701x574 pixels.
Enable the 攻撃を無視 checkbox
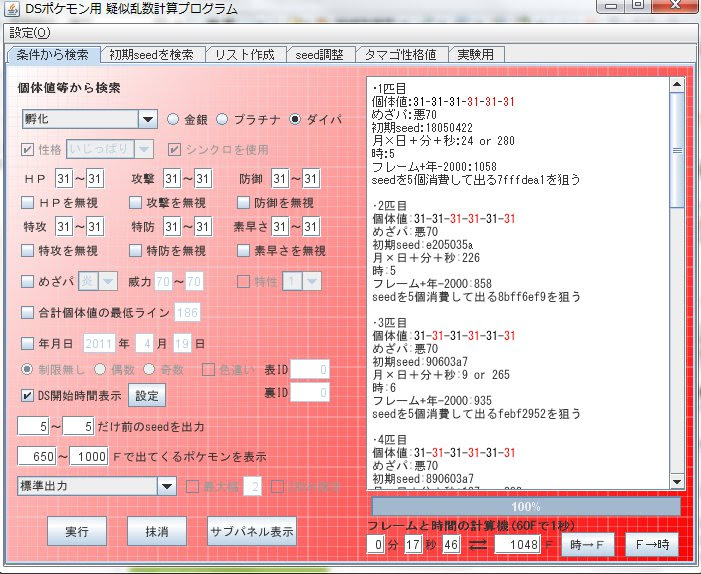coord(135,203)
